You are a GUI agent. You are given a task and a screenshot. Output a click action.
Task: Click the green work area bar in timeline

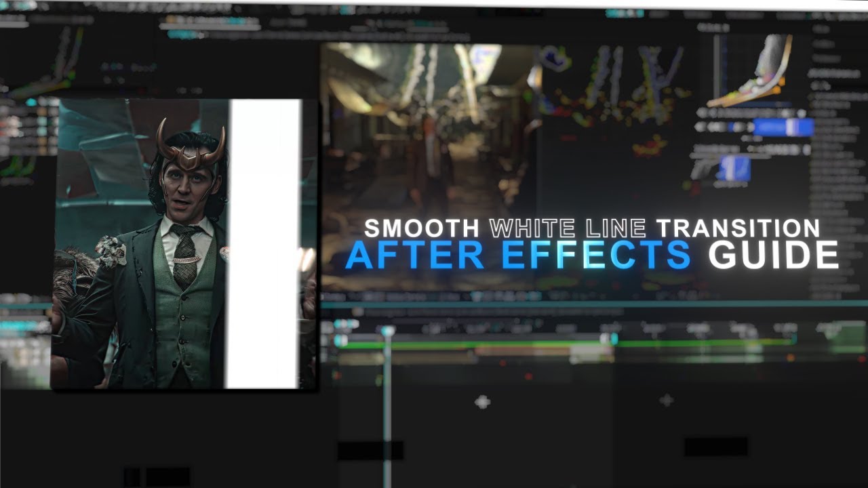564,344
